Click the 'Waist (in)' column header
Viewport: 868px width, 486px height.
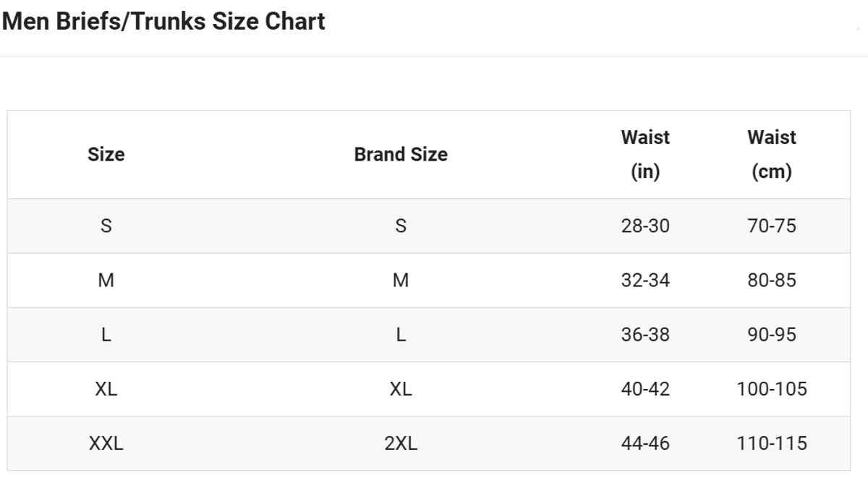[x=645, y=154]
